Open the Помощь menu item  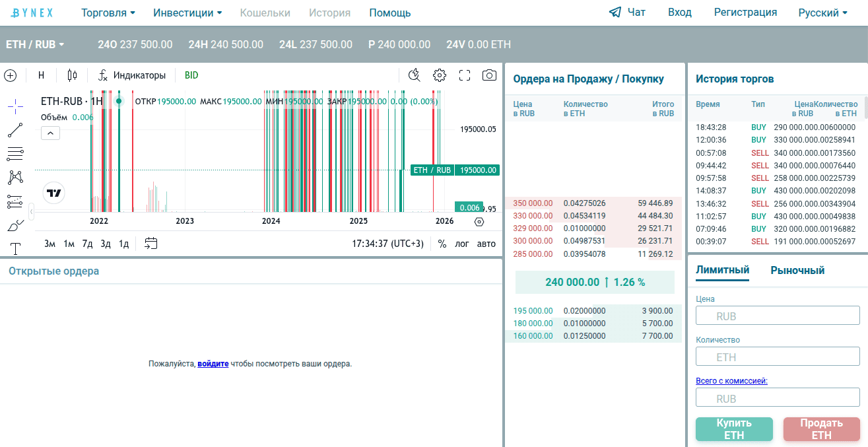[390, 13]
